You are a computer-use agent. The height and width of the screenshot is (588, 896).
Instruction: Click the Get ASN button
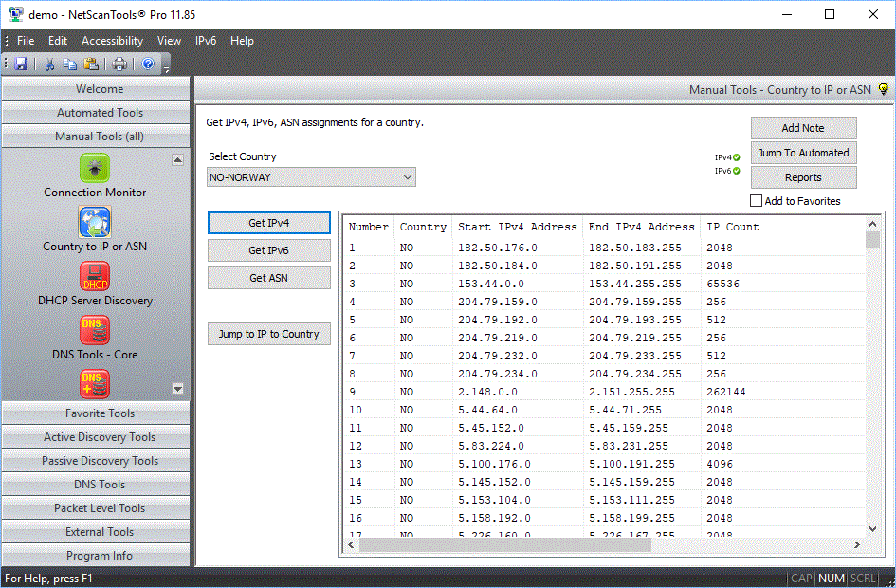[x=269, y=278]
